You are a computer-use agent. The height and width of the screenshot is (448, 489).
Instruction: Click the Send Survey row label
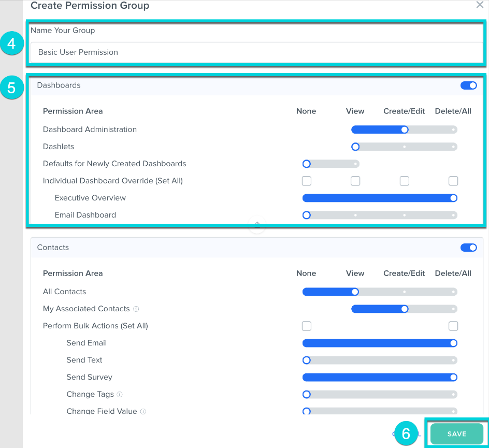[x=89, y=377]
